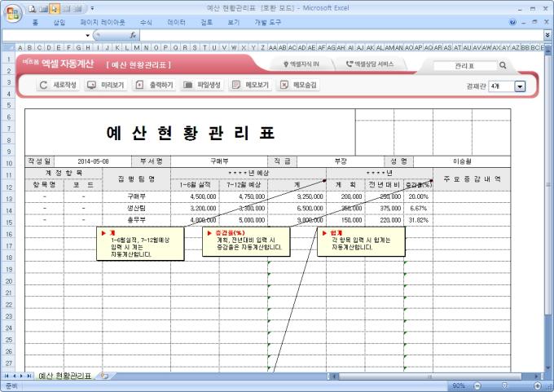Click the vertical scrollbar down arrow
554x392 pixels.
(x=548, y=368)
